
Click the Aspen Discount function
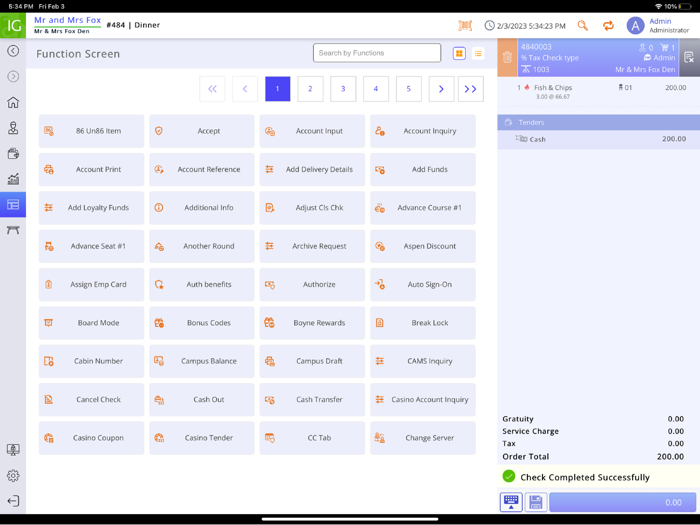tap(423, 246)
